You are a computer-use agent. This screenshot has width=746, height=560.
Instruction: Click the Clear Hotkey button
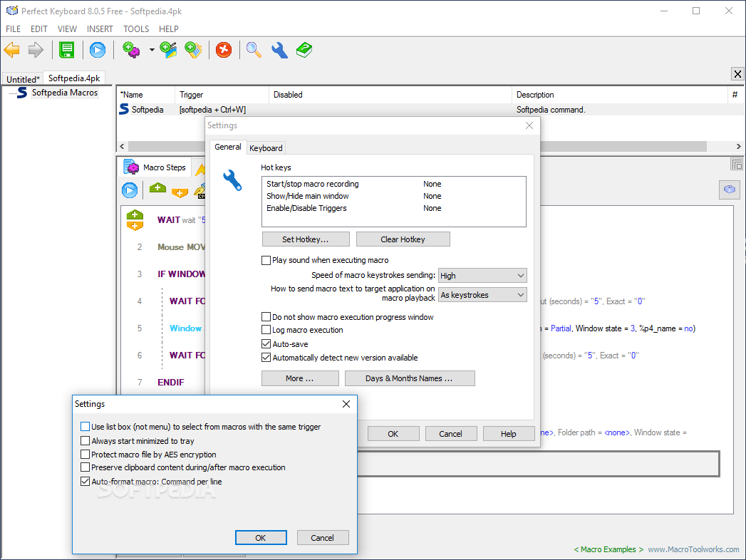tap(403, 239)
